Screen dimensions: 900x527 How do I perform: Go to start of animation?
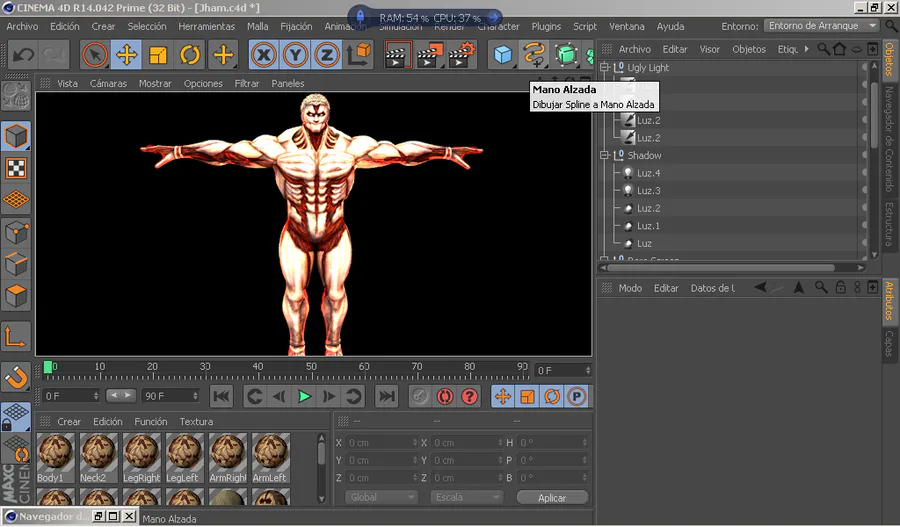pos(222,397)
